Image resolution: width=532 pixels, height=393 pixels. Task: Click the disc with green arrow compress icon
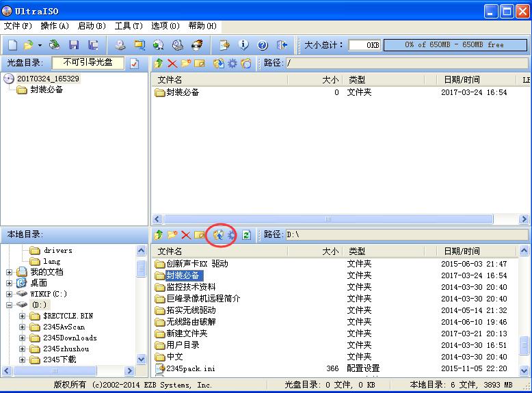click(x=159, y=44)
